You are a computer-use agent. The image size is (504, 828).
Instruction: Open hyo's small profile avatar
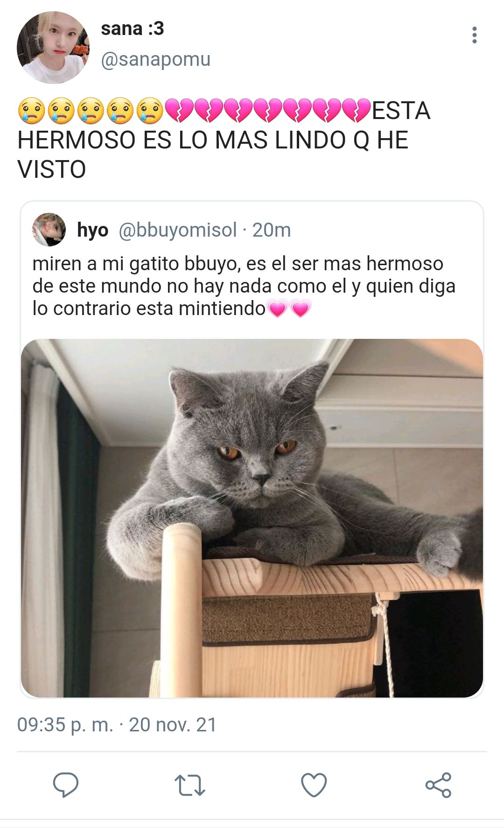pos(49,230)
